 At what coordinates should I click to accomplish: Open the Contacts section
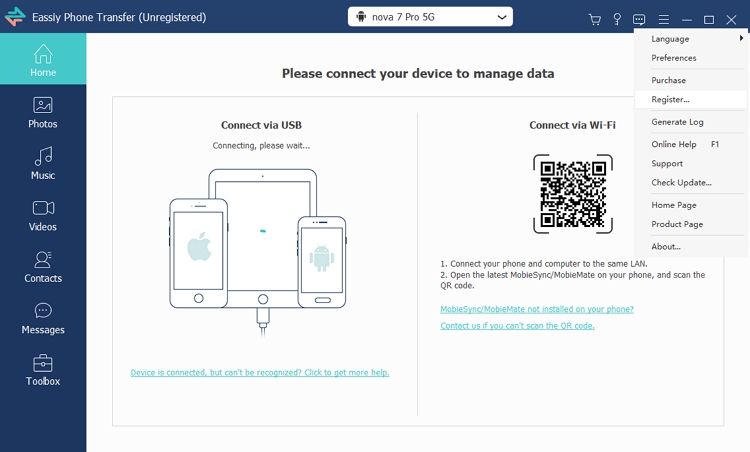43,267
